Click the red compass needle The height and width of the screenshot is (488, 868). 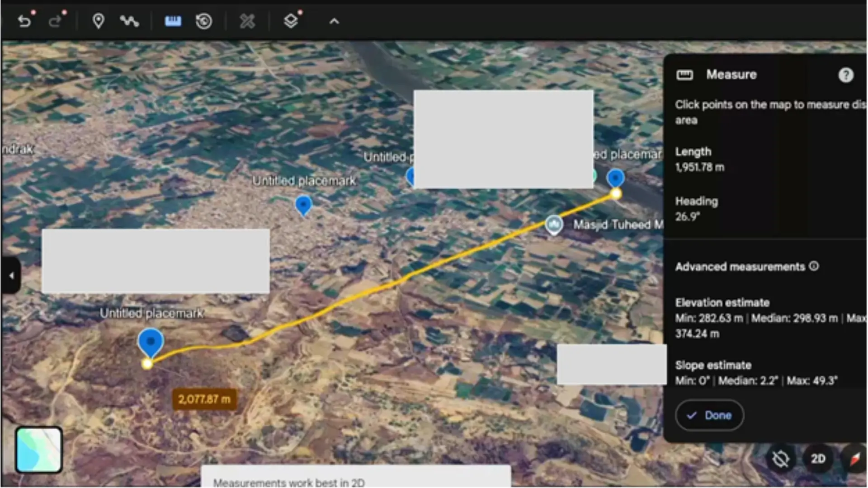click(x=854, y=459)
